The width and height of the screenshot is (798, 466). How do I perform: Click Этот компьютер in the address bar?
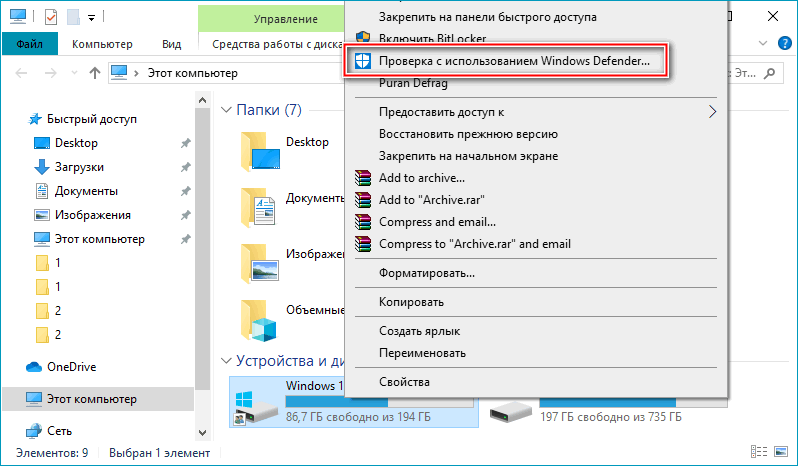click(x=192, y=73)
